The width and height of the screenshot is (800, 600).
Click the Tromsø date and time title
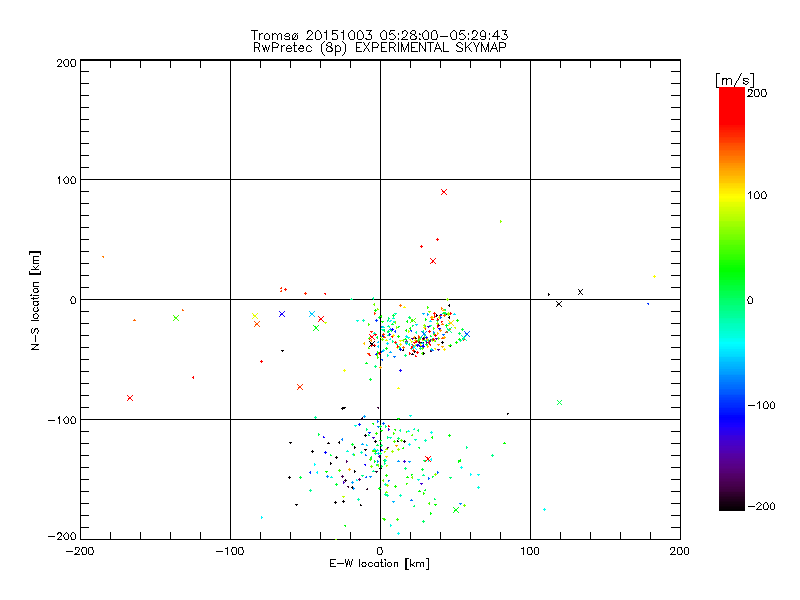point(379,35)
